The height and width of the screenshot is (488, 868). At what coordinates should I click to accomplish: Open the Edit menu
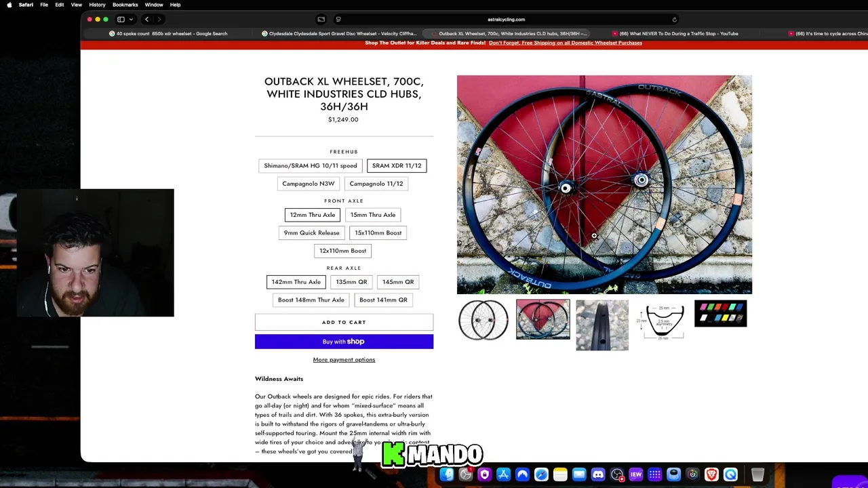click(60, 5)
